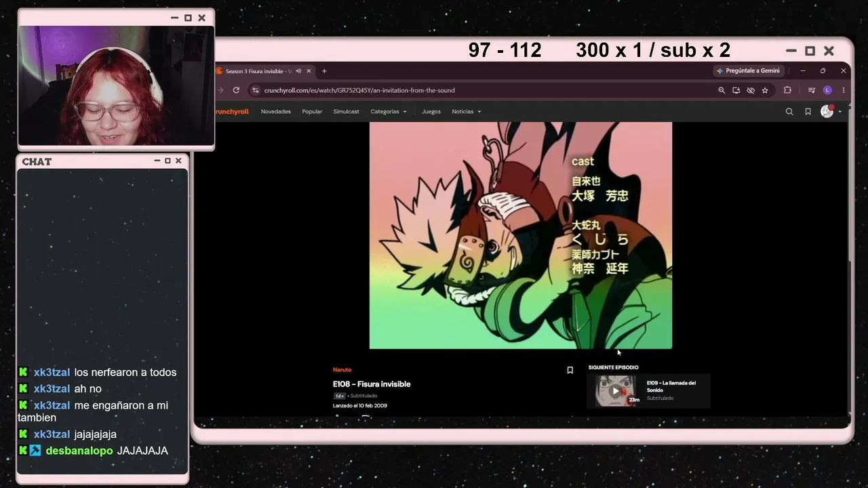Click the E108 – Fisura invisible title

(x=372, y=384)
